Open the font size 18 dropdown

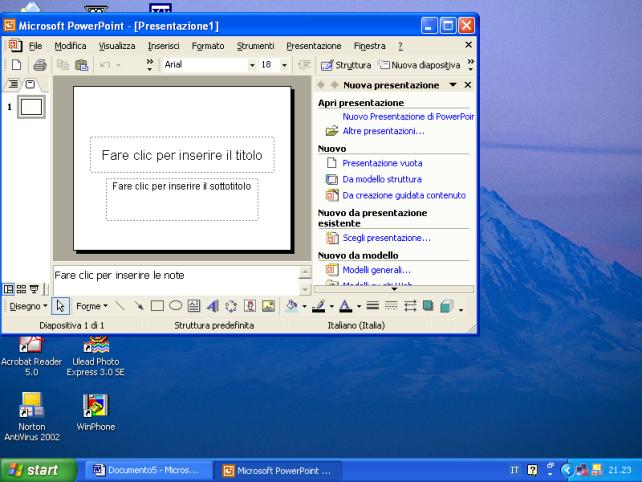pyautogui.click(x=284, y=65)
